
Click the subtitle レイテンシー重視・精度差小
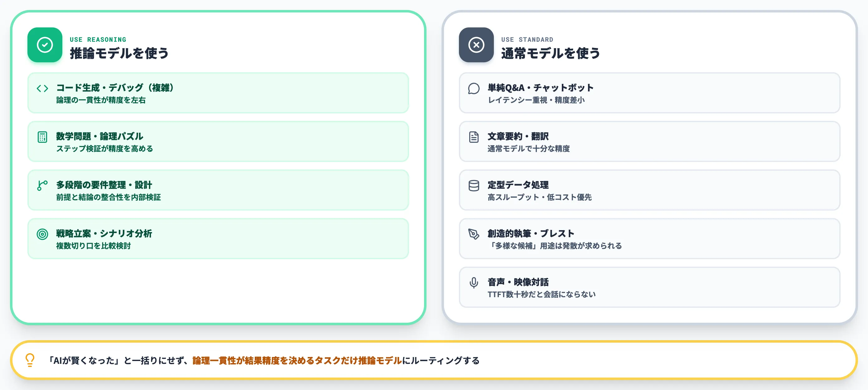536,100
